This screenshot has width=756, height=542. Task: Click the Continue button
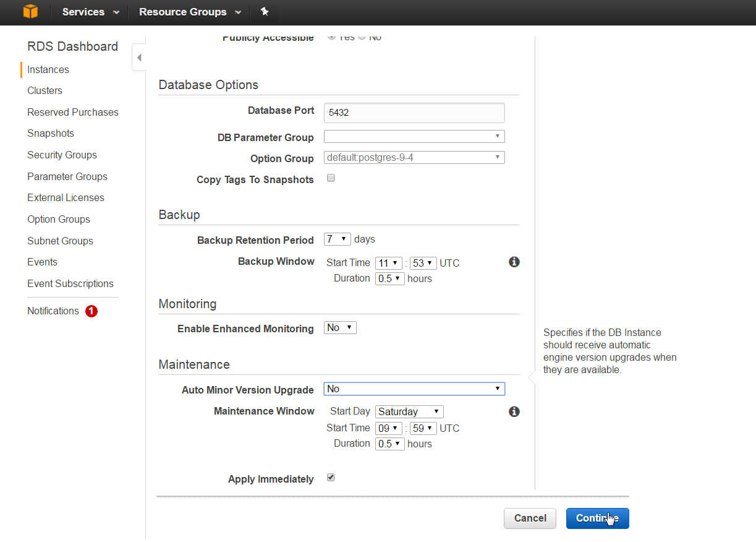[x=597, y=518]
